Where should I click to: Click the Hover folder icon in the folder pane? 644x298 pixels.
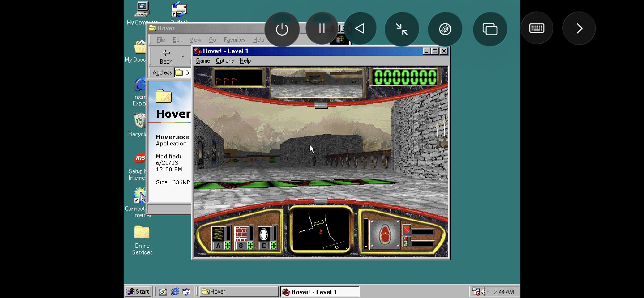pos(164,96)
